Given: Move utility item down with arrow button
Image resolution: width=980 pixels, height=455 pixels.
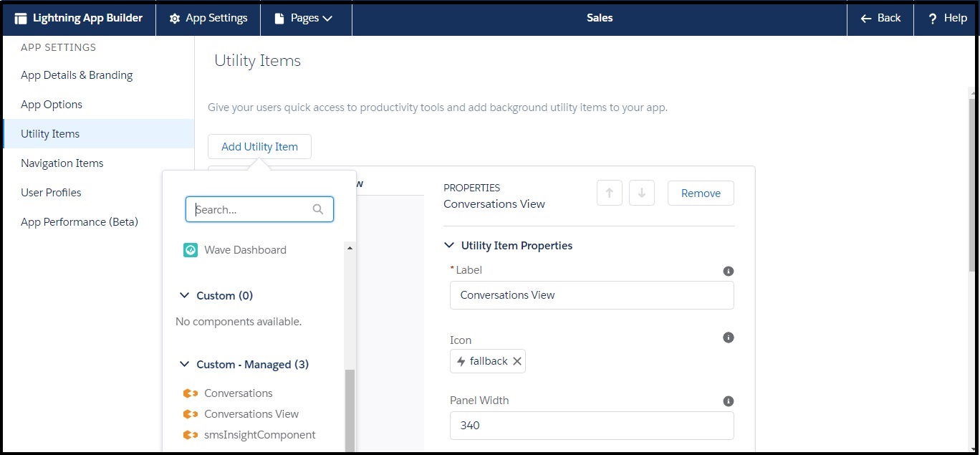Looking at the screenshot, I should click(642, 193).
